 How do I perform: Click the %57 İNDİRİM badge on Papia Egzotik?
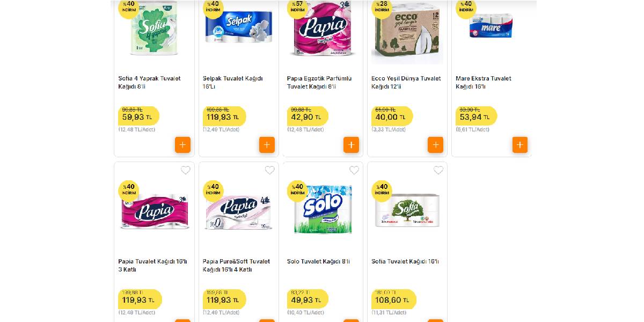tap(297, 9)
